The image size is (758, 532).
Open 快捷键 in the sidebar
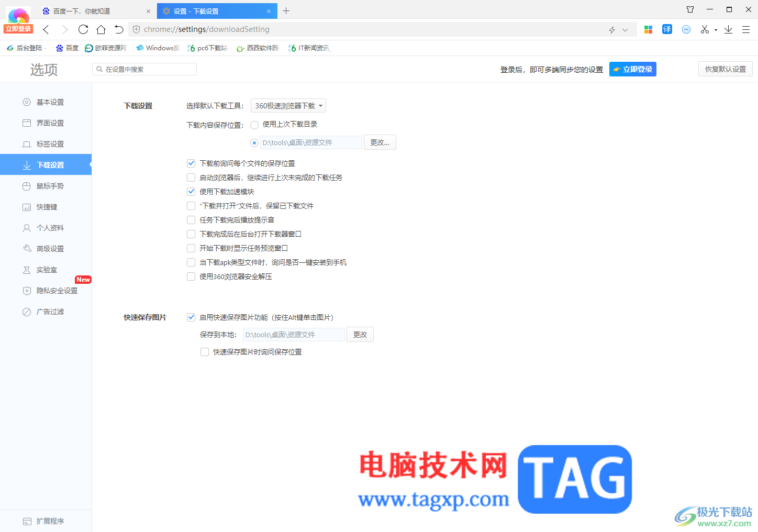pos(46,207)
